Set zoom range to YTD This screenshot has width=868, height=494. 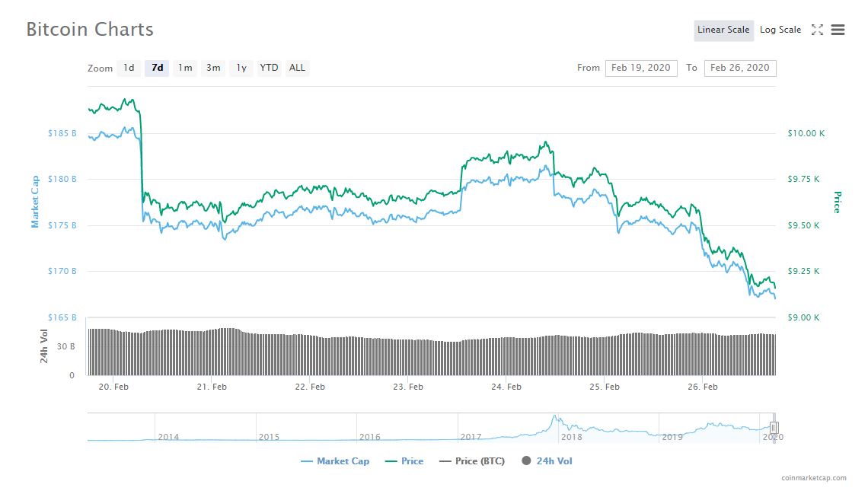point(269,68)
